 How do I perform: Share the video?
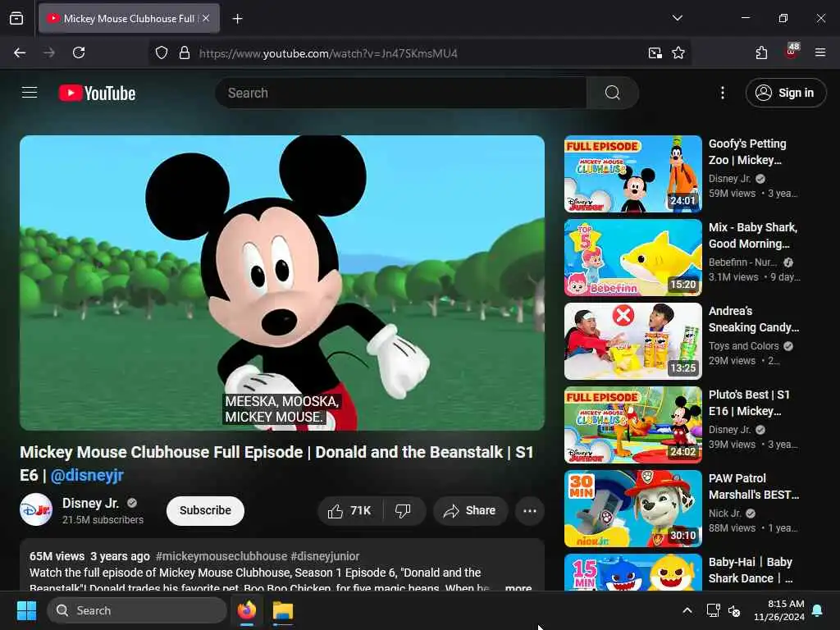pyautogui.click(x=470, y=510)
